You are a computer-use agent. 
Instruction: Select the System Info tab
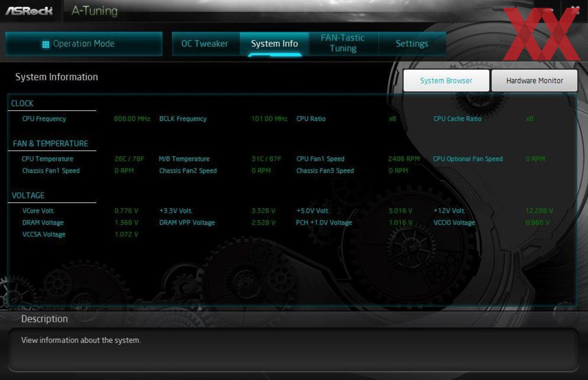point(275,44)
